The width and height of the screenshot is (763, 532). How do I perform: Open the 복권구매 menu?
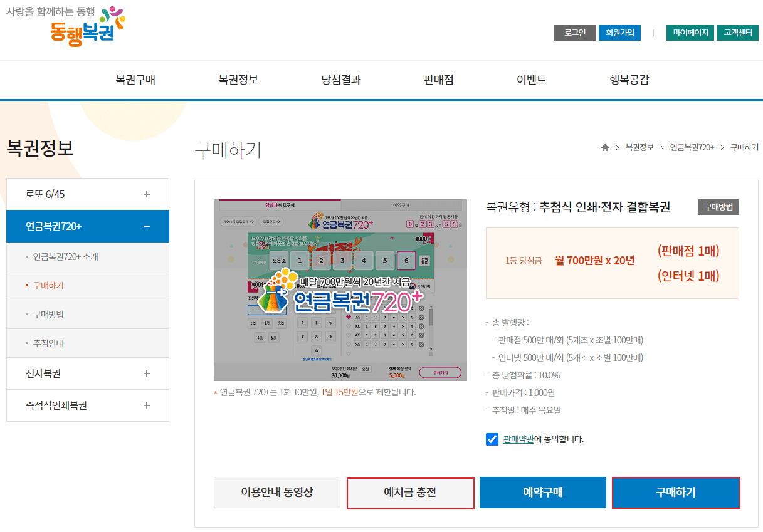click(135, 80)
